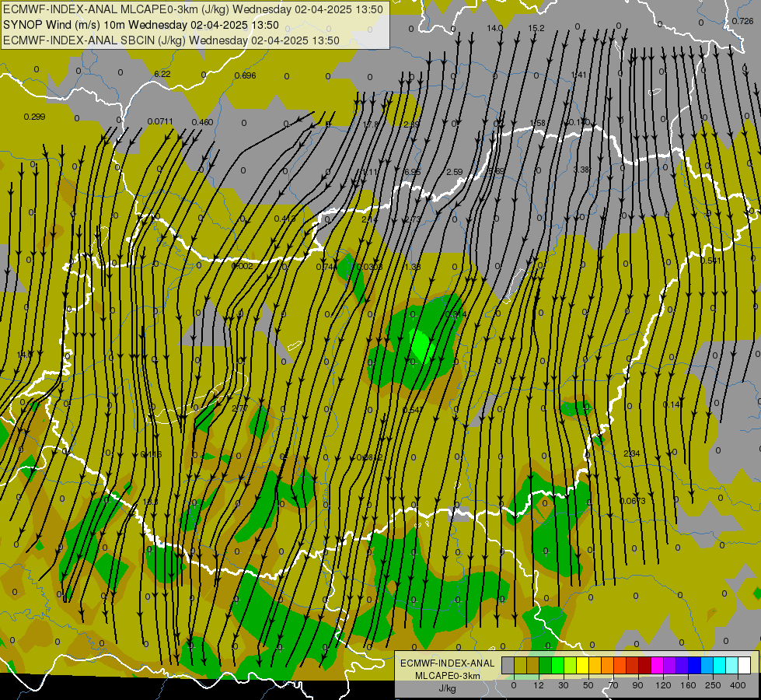Click the dark red legend swatch
This screenshot has height=700, width=761.
pyautogui.click(x=645, y=666)
